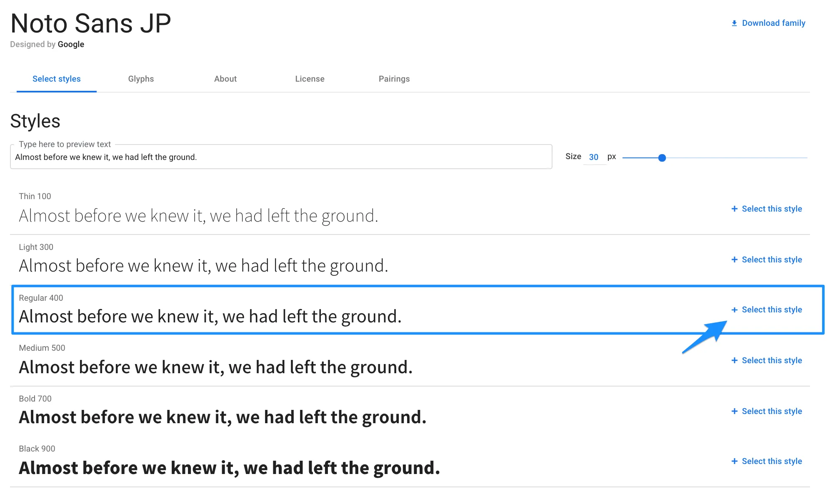View the License tab
Image resolution: width=830 pixels, height=504 pixels.
click(310, 79)
